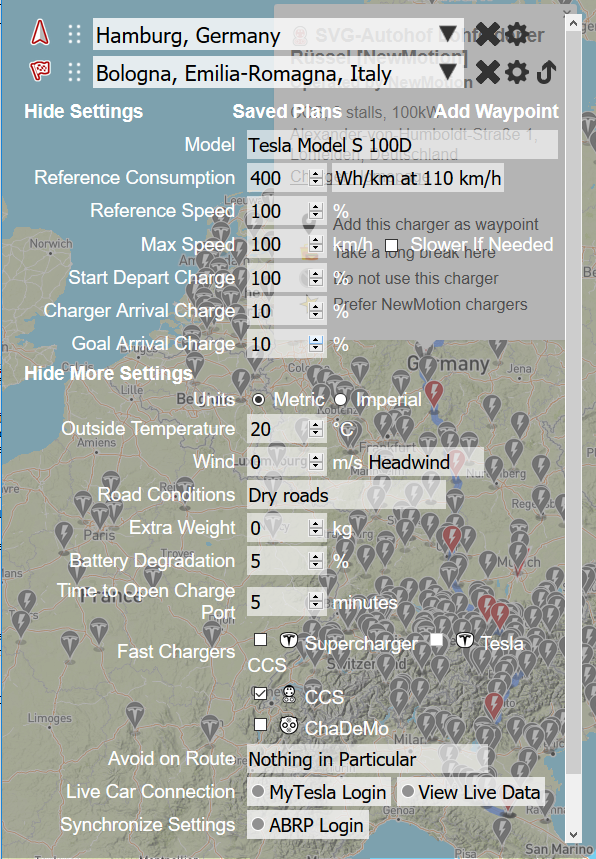Open the Nothing in Particular avoid dropdown
The image size is (596, 859).
click(367, 759)
